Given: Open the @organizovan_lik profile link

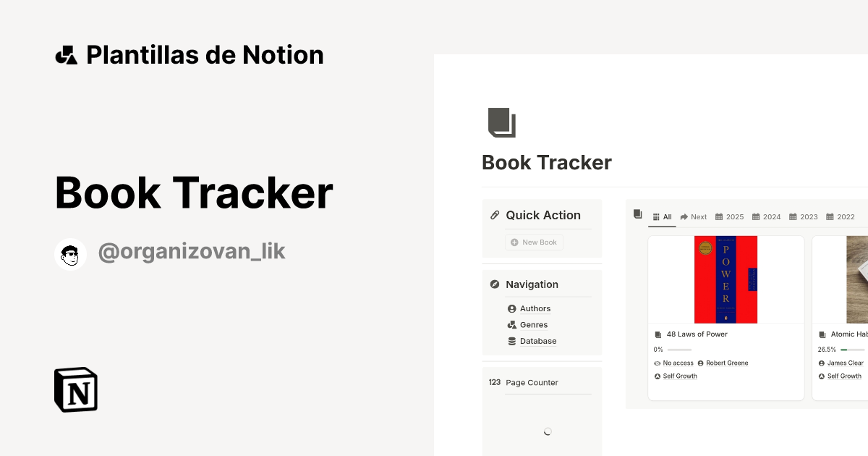Looking at the screenshot, I should pyautogui.click(x=191, y=250).
